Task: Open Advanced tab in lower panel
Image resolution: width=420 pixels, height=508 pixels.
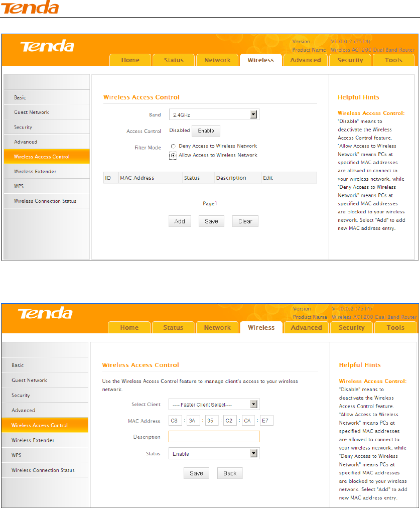Action: click(306, 328)
